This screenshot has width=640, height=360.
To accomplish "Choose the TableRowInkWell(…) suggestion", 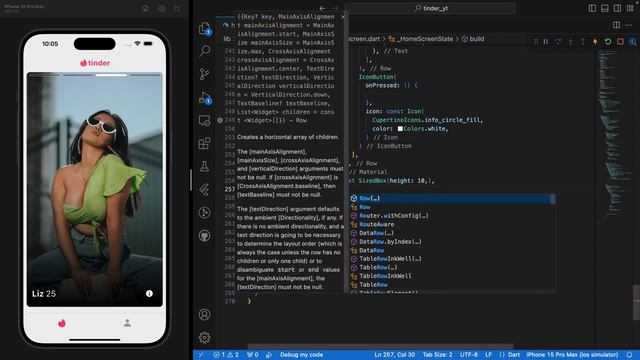I will [452, 259].
